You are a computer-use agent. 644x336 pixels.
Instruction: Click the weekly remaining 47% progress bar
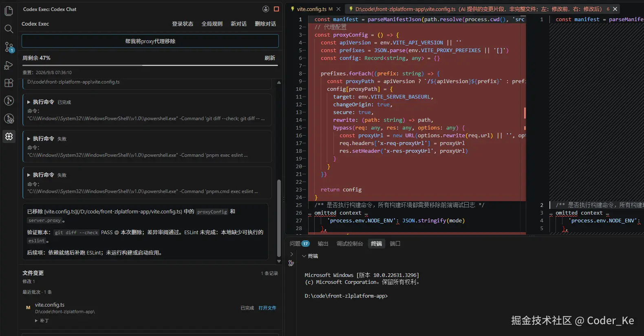150,65
